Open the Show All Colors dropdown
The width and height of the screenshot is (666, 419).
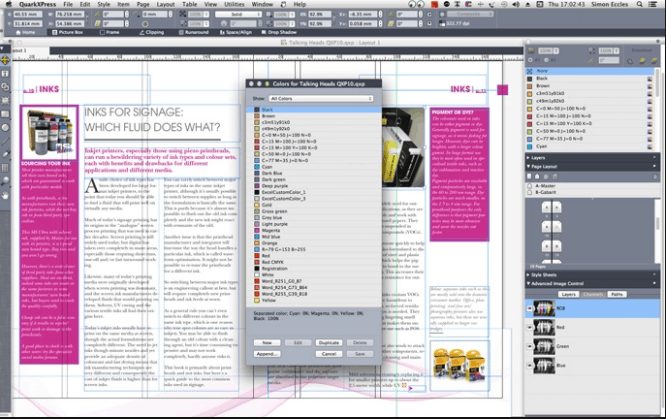[321, 99]
